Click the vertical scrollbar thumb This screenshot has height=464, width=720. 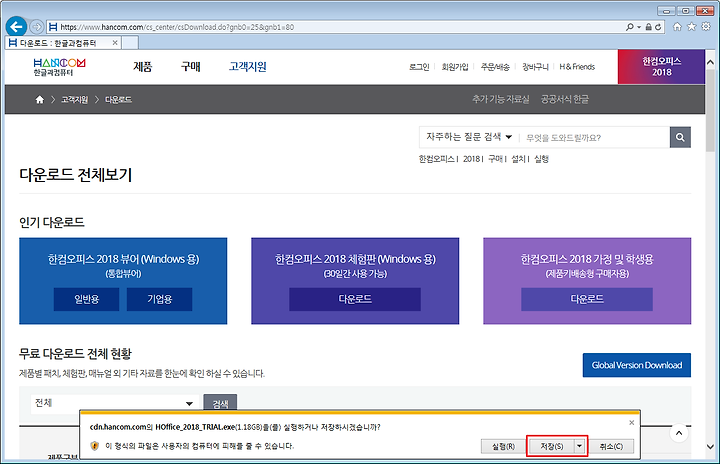click(x=710, y=110)
